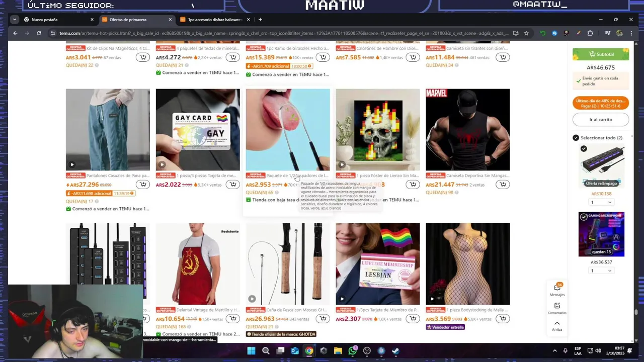Open File Explorer from the taskbar

click(338, 351)
